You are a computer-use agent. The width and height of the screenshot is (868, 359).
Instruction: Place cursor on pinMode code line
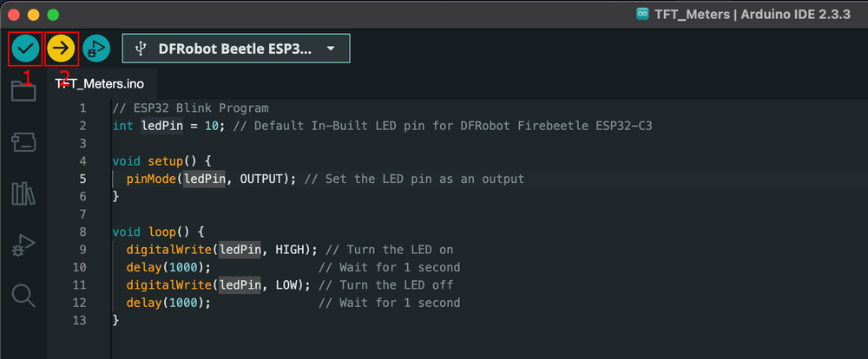tap(325, 179)
